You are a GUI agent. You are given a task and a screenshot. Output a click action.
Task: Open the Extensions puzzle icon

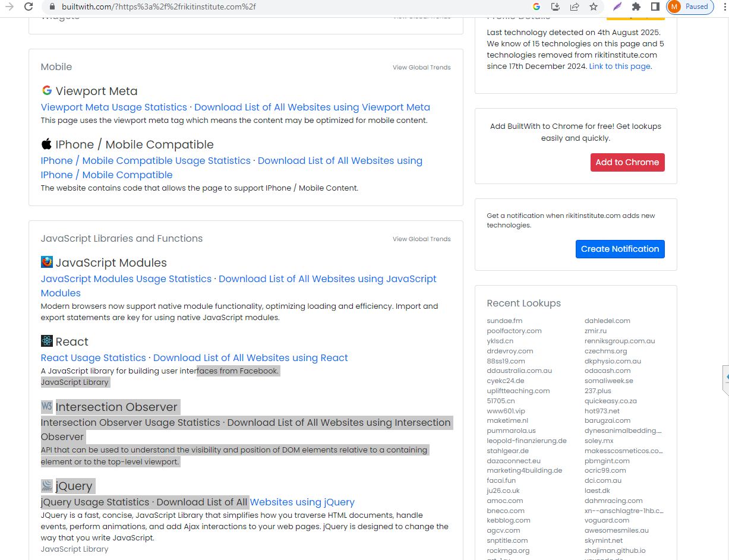point(636,7)
